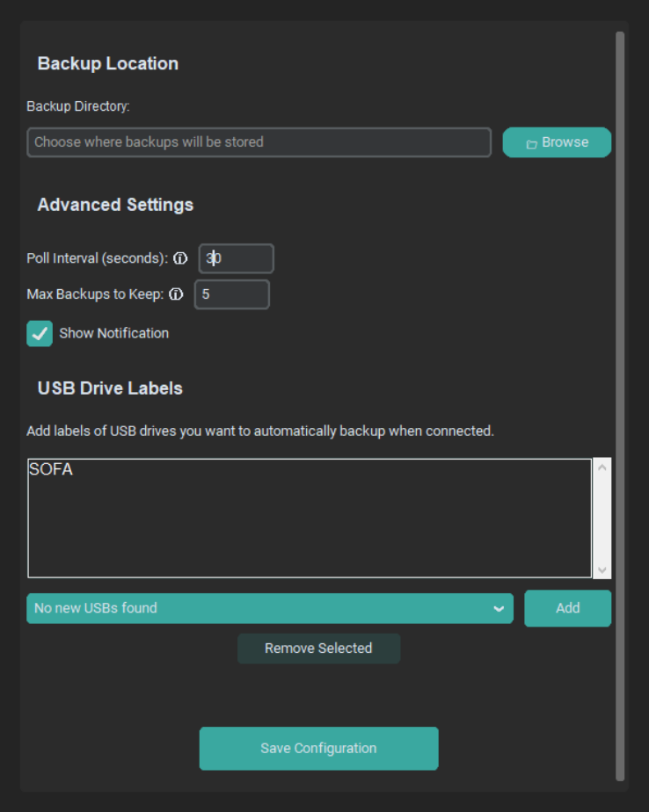Image resolution: width=649 pixels, height=812 pixels.
Task: Click inside the Max Backups field
Action: pos(231,294)
